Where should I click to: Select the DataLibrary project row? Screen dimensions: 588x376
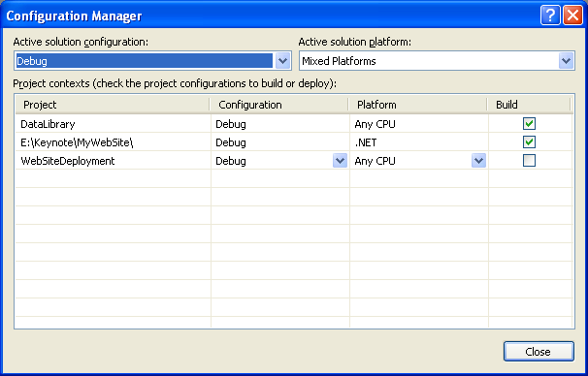point(294,124)
